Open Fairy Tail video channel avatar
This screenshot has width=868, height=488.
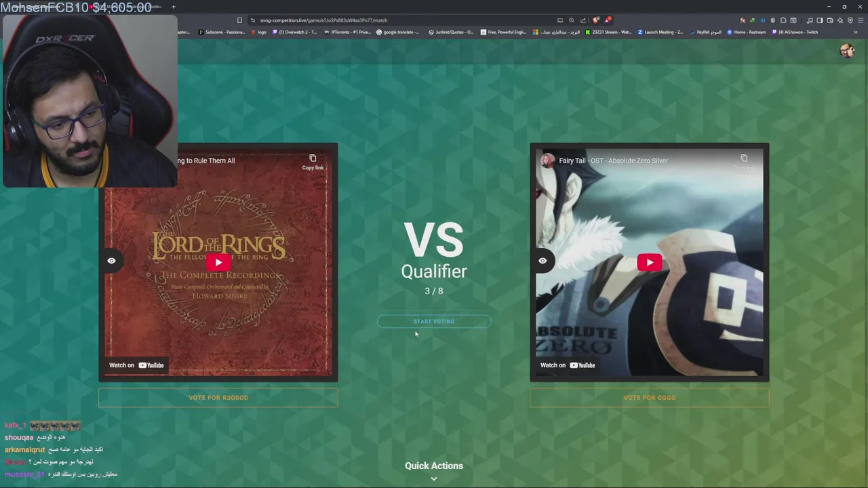547,161
